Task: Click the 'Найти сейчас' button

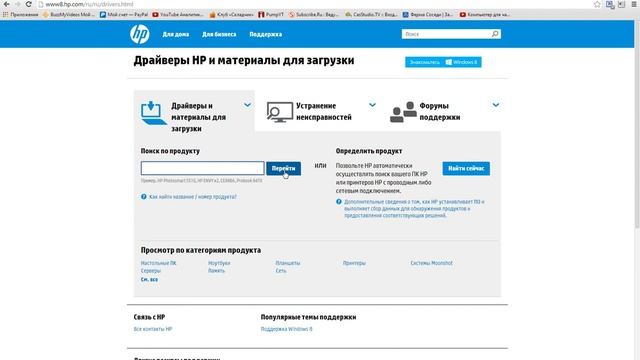Action: click(x=466, y=169)
